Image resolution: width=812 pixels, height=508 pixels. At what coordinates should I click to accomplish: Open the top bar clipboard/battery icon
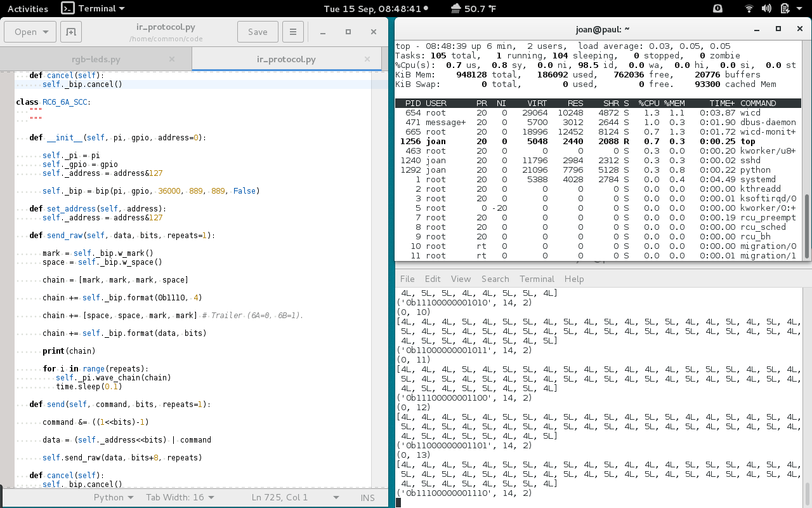point(784,9)
